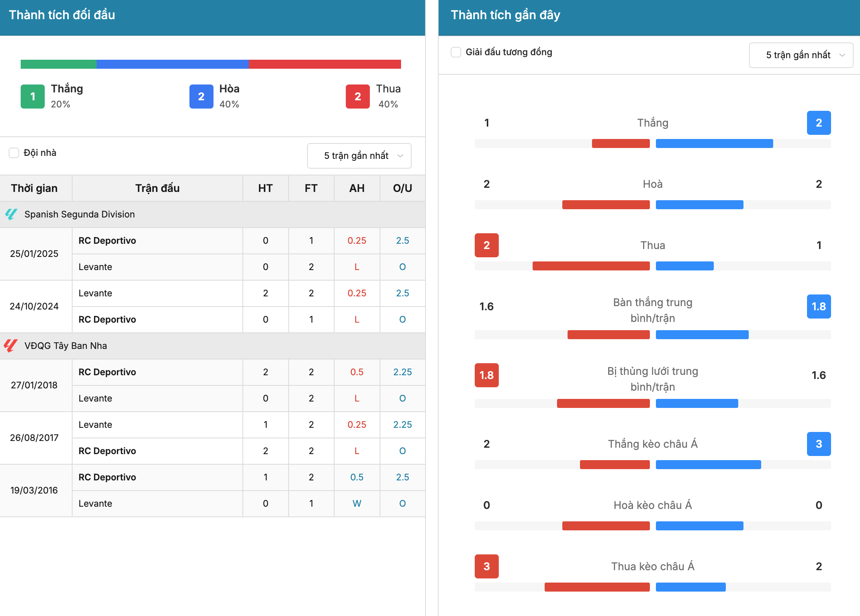Click the Thành tích gần đây heading
The height and width of the screenshot is (616, 860).
pyautogui.click(x=505, y=15)
